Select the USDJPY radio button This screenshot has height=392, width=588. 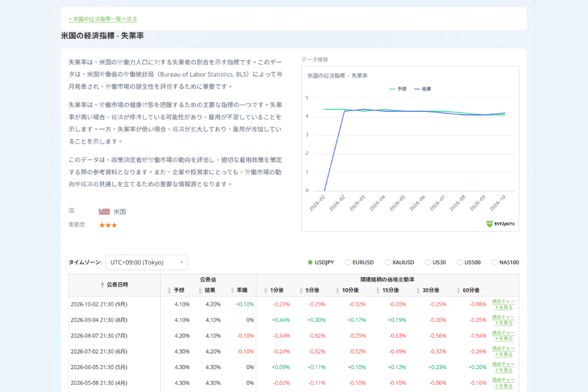[x=310, y=262]
